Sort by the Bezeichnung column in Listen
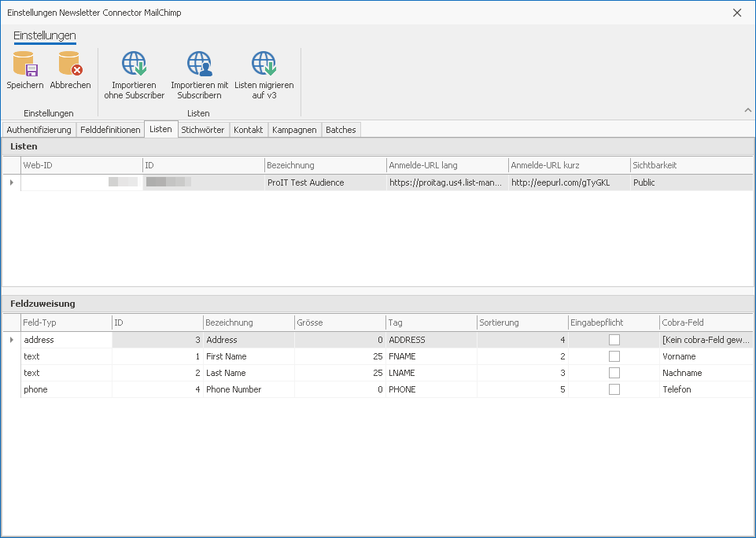 (325, 165)
